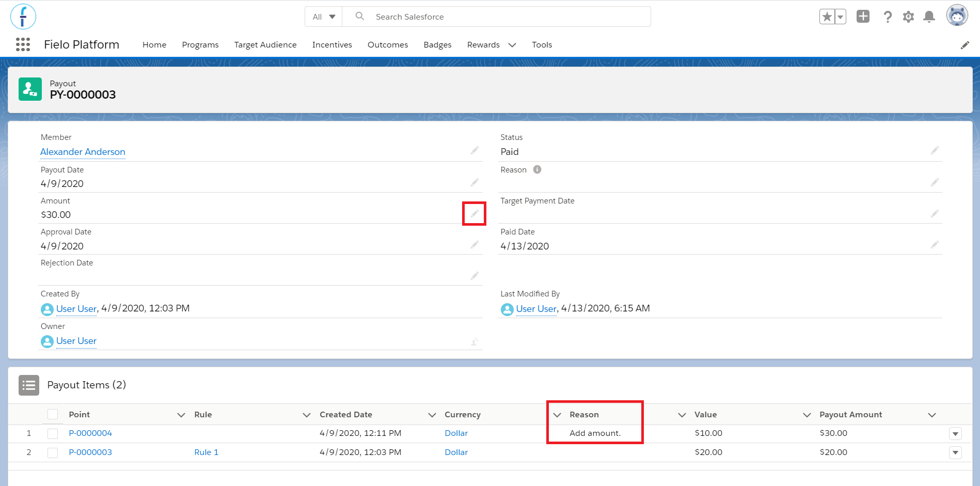This screenshot has height=486, width=980.
Task: Open the user profile avatar
Action: pyautogui.click(x=957, y=15)
